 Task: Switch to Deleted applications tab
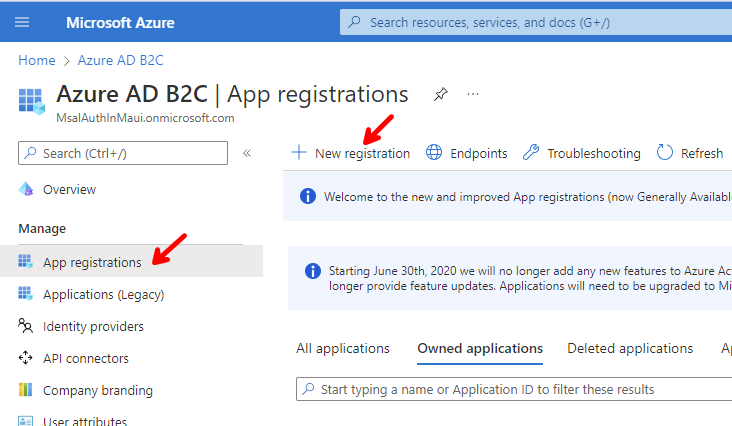(x=630, y=349)
